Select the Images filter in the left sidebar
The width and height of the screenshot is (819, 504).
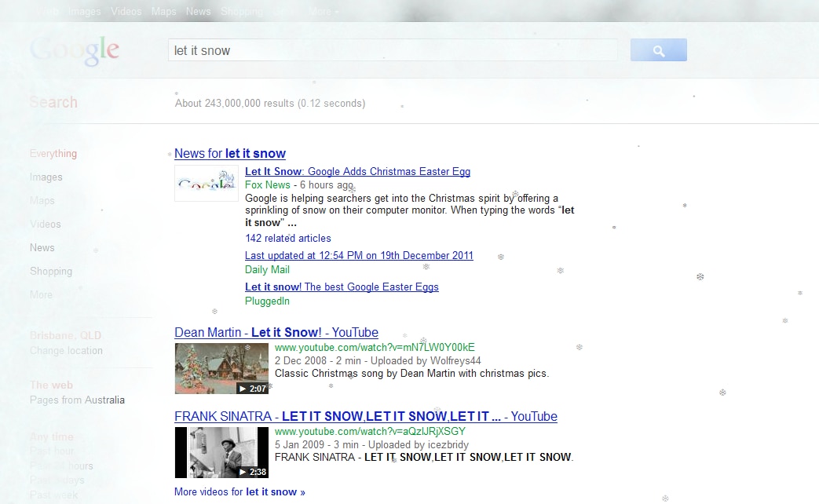click(46, 177)
